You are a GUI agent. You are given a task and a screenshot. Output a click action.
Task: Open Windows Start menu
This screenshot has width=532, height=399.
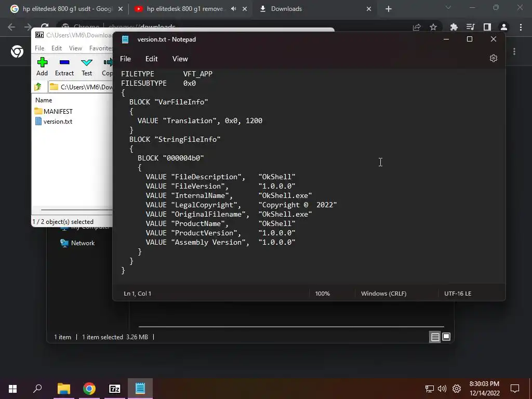click(x=12, y=389)
